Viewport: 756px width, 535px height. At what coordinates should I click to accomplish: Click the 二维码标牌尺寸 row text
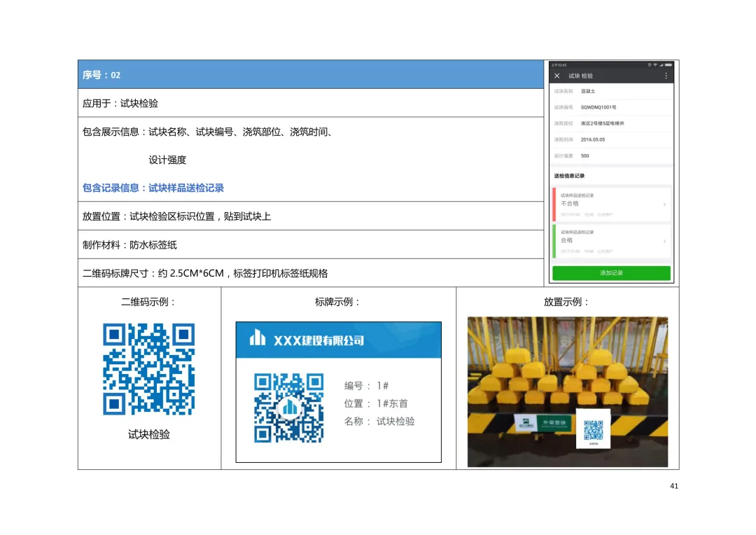pyautogui.click(x=205, y=273)
